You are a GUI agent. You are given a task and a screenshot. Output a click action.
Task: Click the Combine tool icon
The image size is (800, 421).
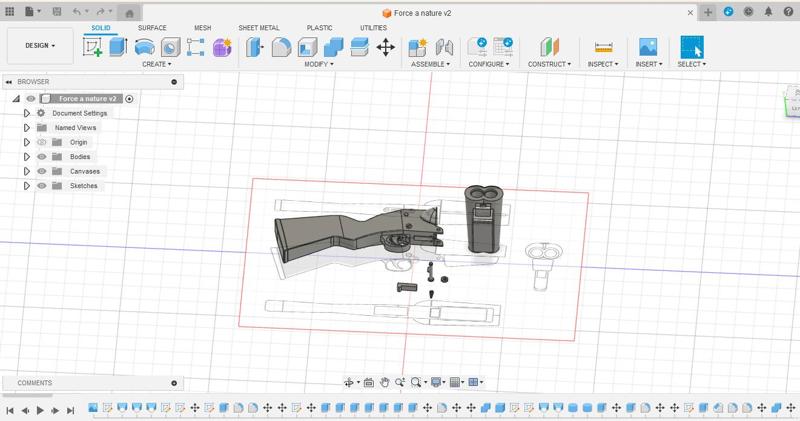coord(333,47)
